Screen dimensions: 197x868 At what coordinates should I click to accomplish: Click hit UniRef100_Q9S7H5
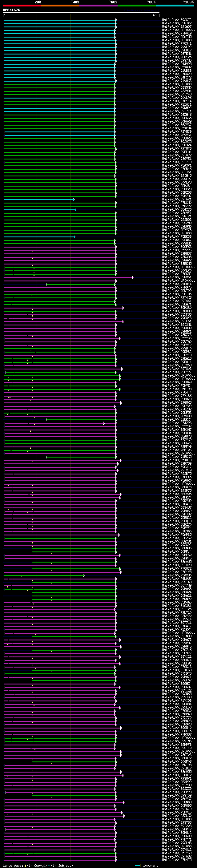(177, 60)
